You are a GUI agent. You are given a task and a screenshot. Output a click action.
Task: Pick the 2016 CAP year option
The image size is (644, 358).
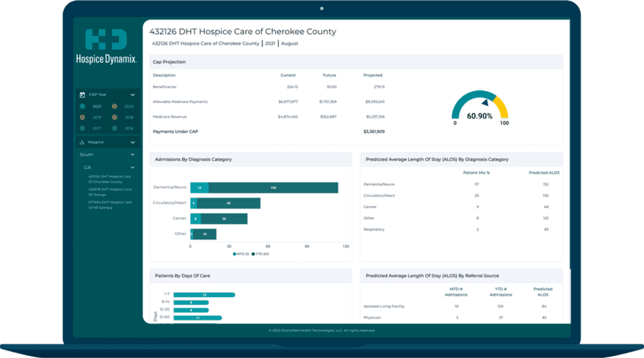tap(114, 128)
